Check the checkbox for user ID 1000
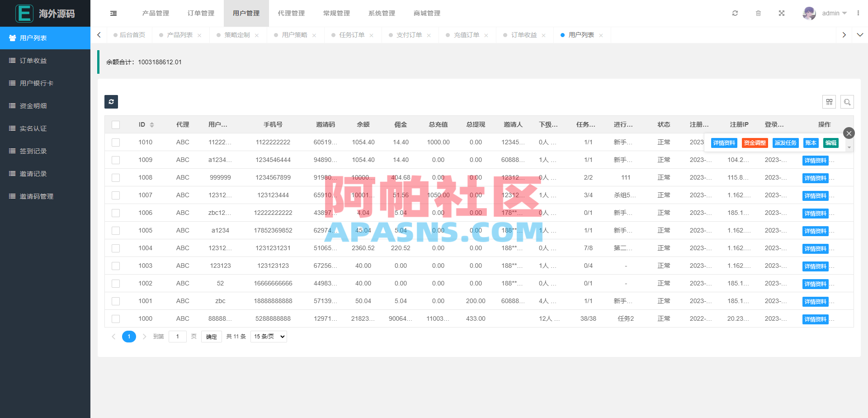Image resolution: width=868 pixels, height=418 pixels. click(x=116, y=318)
